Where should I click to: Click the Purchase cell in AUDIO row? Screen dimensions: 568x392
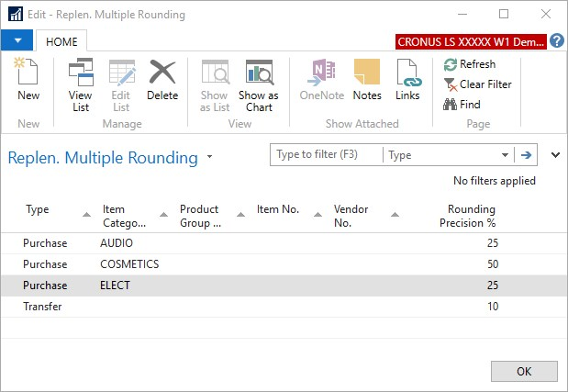click(45, 243)
